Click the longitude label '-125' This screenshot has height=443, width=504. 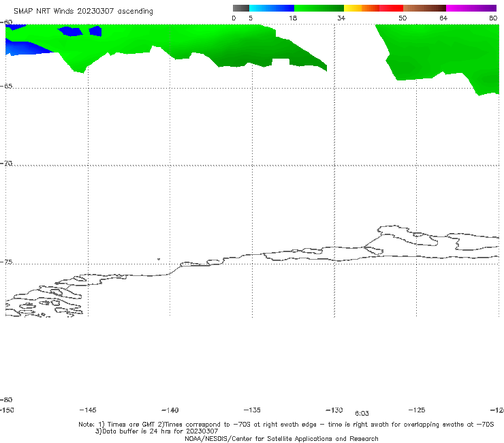pos(417,410)
